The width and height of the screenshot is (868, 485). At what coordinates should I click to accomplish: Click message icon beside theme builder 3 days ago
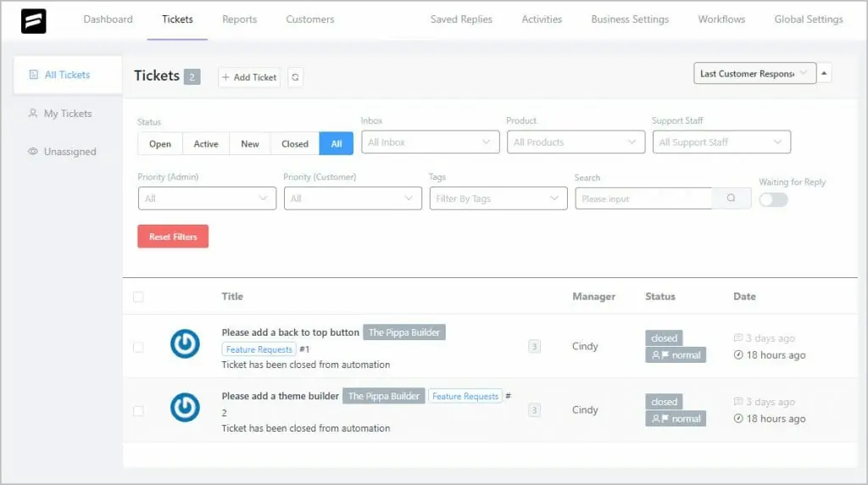[x=738, y=401]
